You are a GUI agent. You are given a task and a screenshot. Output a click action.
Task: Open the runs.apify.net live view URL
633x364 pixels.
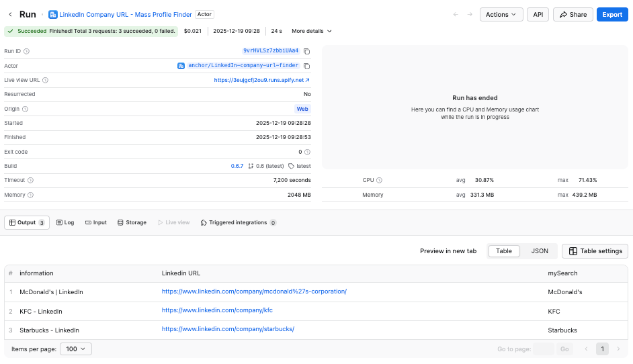[x=261, y=81]
